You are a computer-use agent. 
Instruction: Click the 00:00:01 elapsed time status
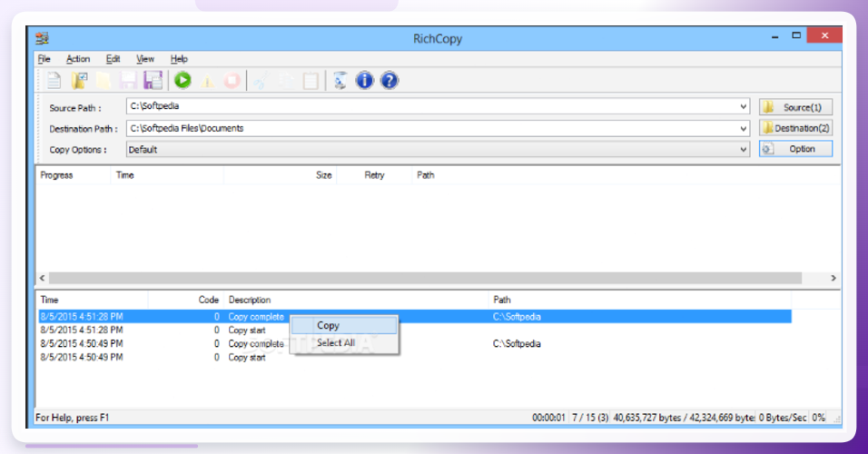548,418
